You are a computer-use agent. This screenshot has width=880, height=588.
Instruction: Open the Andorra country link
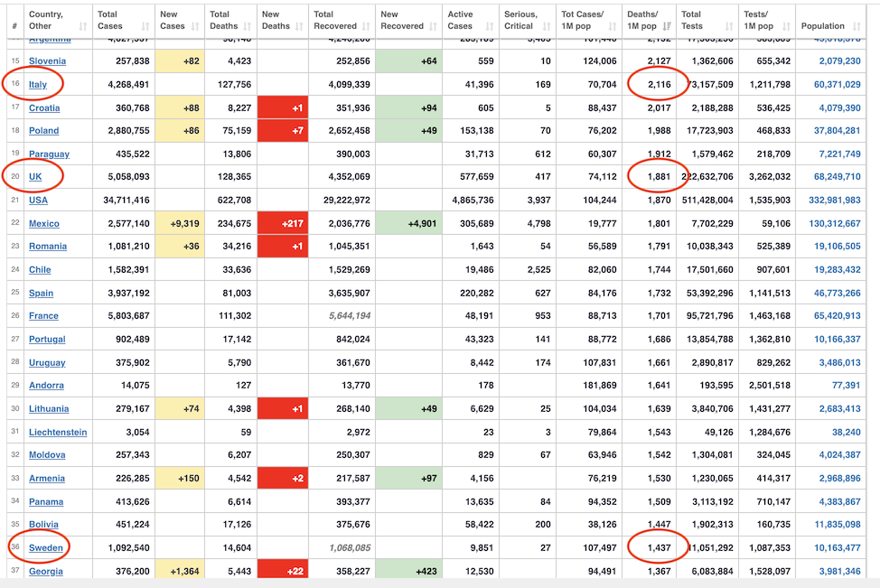tap(46, 386)
